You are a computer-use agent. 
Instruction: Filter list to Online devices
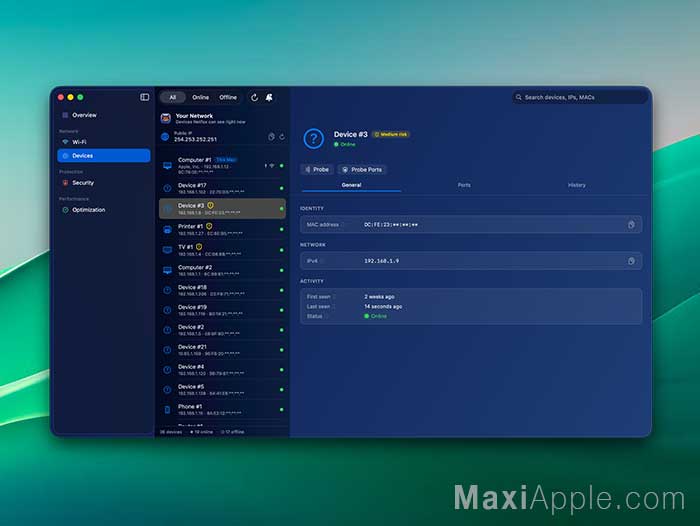pos(200,97)
